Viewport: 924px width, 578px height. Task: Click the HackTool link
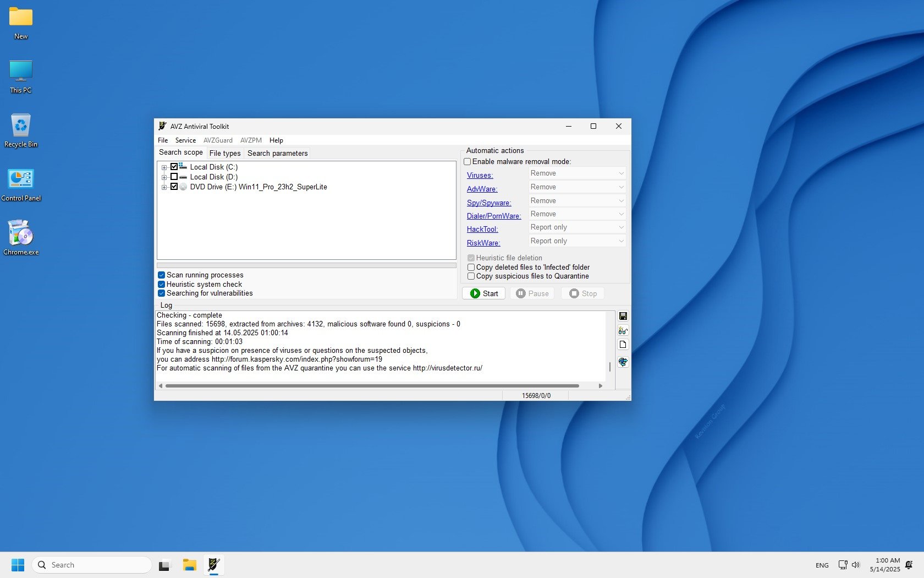pyautogui.click(x=482, y=230)
